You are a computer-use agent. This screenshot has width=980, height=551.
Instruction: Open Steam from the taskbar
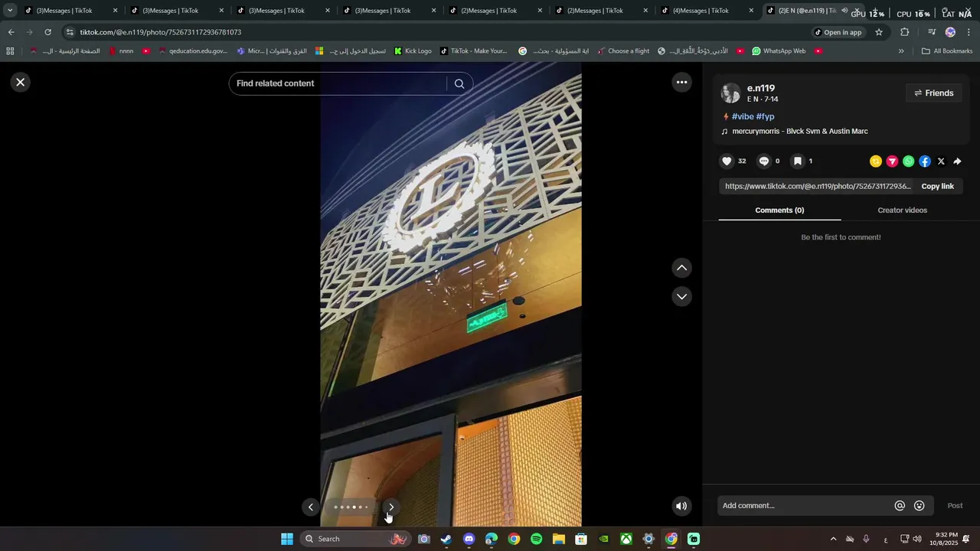[x=446, y=539]
